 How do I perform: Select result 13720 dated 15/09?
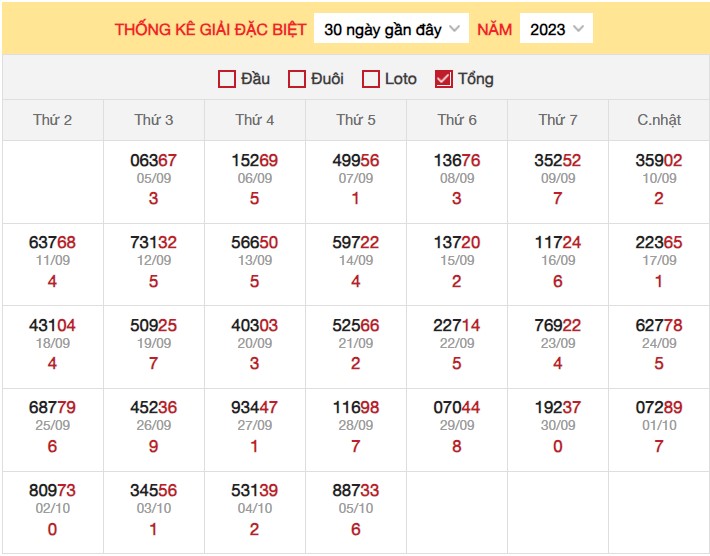pyautogui.click(x=457, y=242)
